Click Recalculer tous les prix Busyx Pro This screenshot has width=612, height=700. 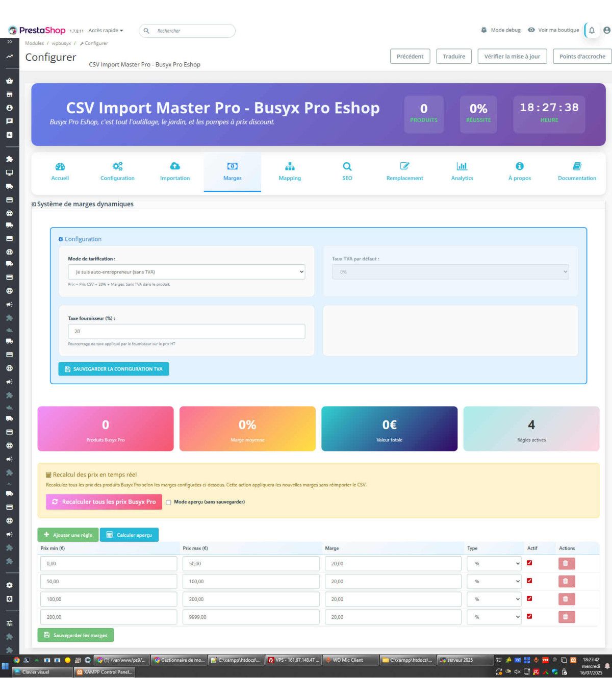pyautogui.click(x=104, y=502)
